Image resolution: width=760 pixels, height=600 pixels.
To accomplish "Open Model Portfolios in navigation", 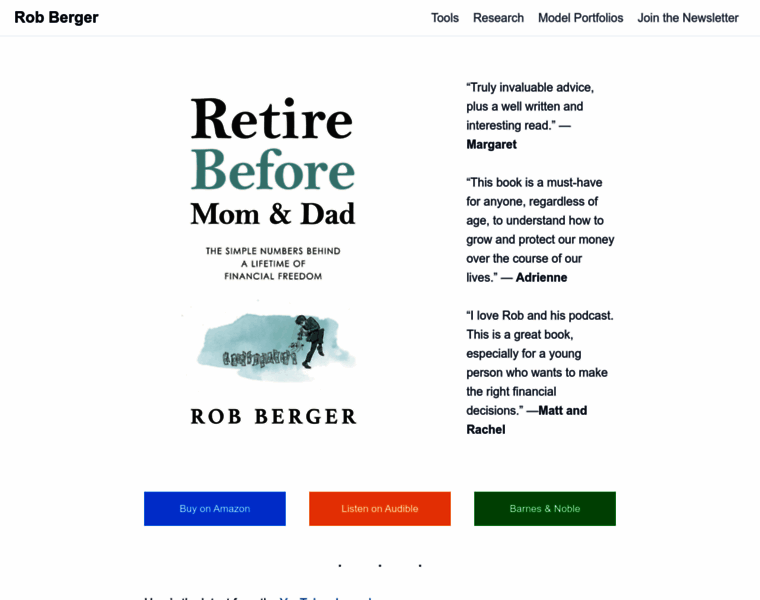I will click(x=580, y=18).
